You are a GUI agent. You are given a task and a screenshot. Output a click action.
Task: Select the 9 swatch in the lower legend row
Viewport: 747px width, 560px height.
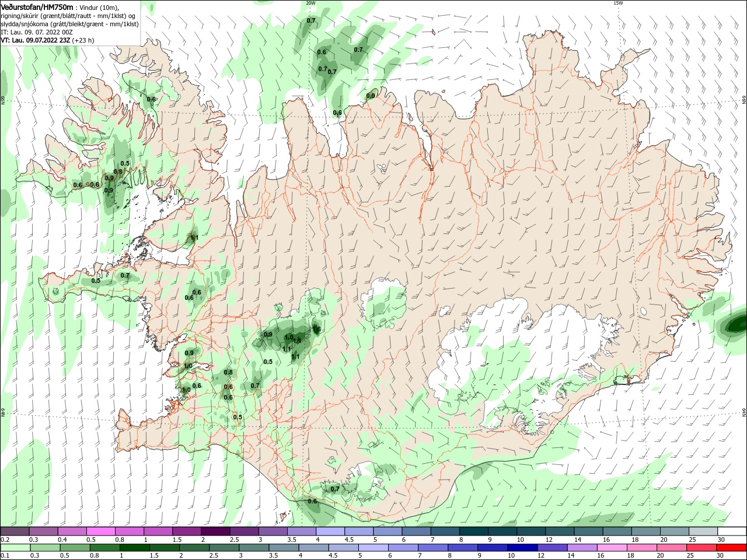point(492,548)
